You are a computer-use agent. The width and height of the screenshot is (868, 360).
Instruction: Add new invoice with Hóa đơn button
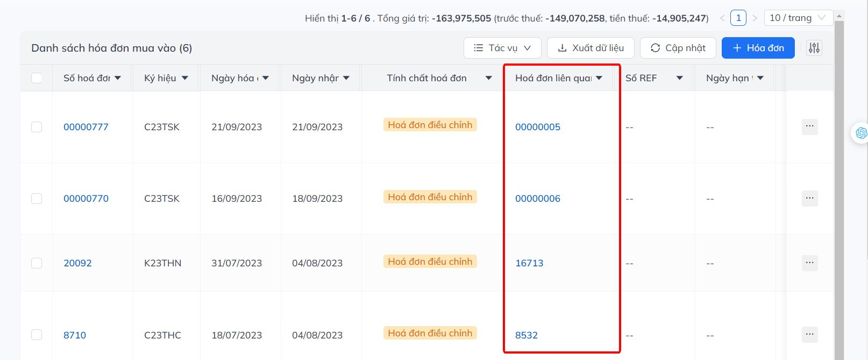[x=758, y=48]
